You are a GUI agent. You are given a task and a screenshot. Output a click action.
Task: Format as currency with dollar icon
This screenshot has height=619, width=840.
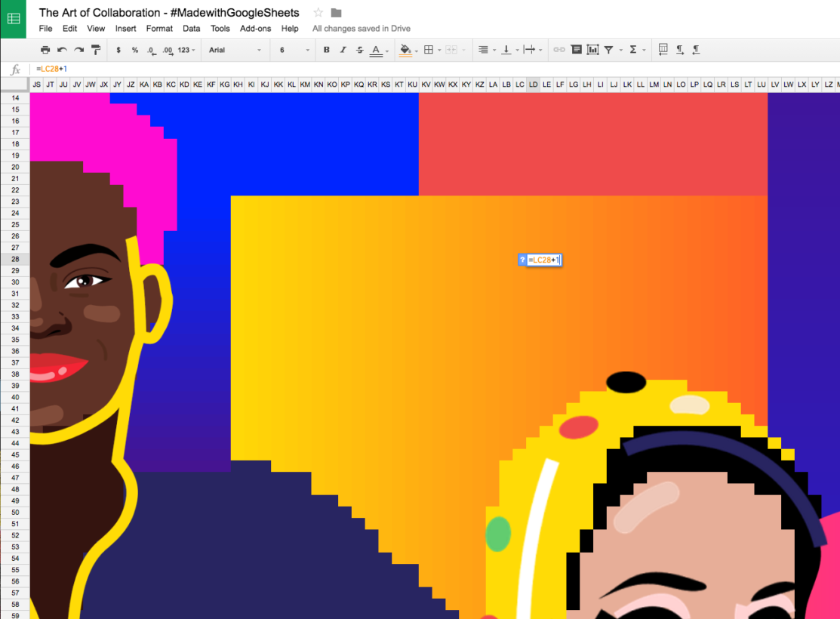click(118, 50)
